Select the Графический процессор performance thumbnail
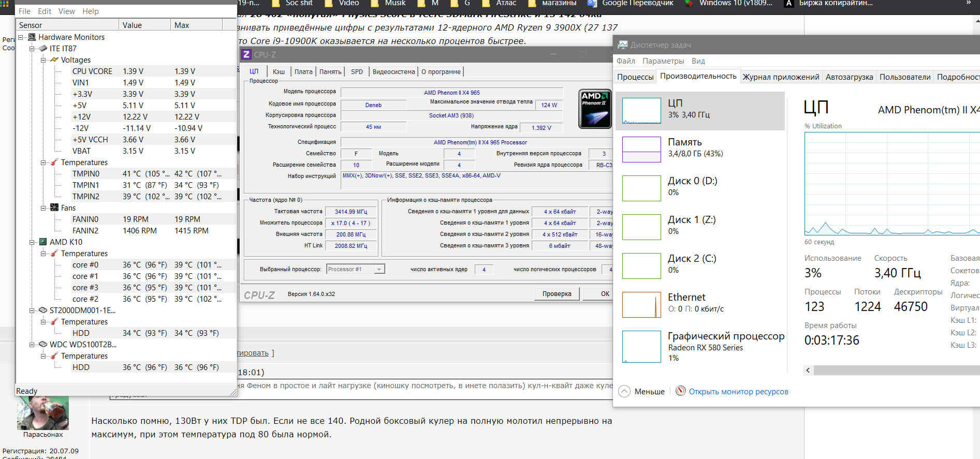The width and height of the screenshot is (980, 459). point(641,347)
